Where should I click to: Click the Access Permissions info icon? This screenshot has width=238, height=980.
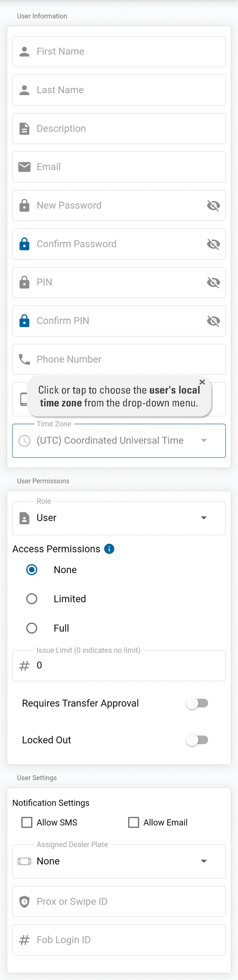tap(109, 549)
